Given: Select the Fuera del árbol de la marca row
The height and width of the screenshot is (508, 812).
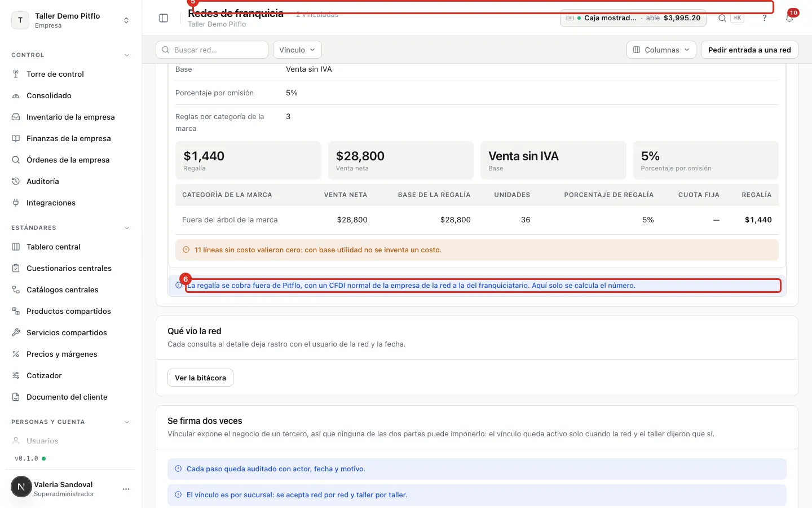Looking at the screenshot, I should coord(477,220).
